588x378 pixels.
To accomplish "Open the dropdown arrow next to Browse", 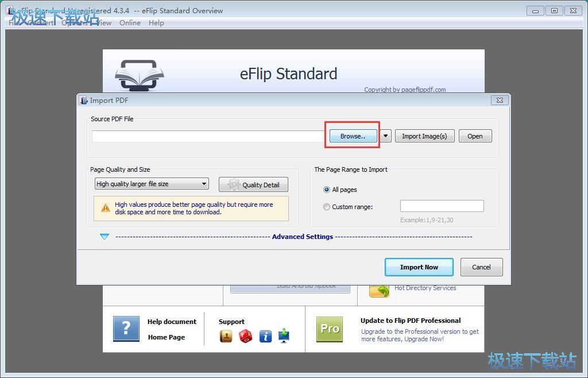I will coord(385,136).
